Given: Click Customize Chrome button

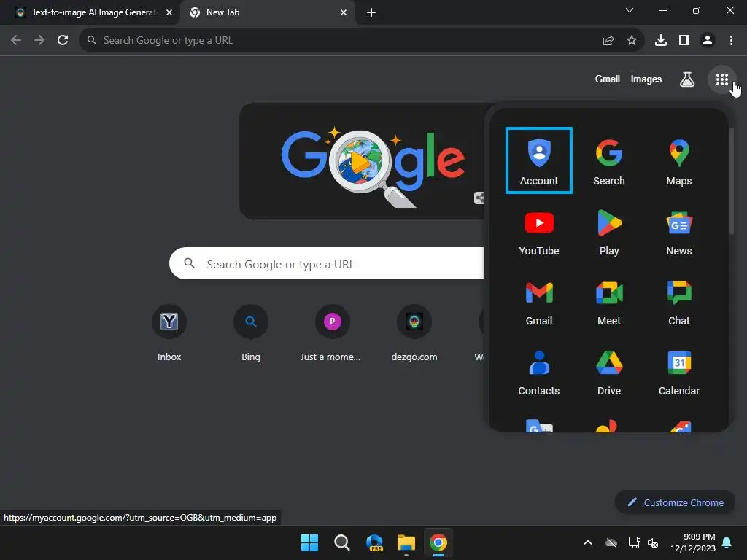Looking at the screenshot, I should (x=675, y=502).
